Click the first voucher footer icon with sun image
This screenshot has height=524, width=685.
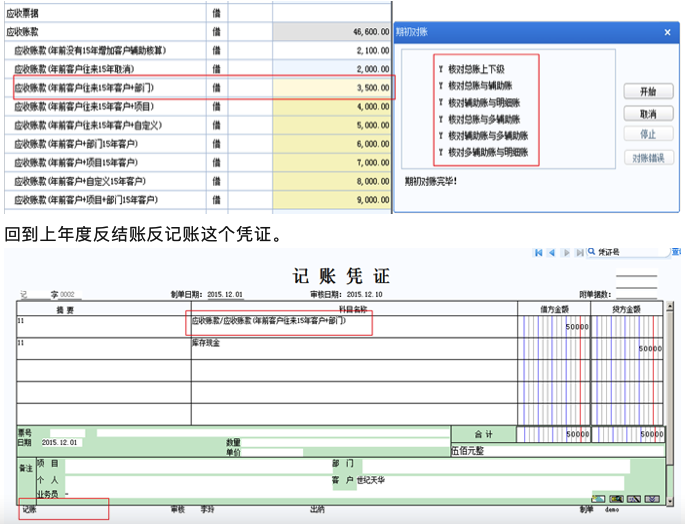(598, 499)
